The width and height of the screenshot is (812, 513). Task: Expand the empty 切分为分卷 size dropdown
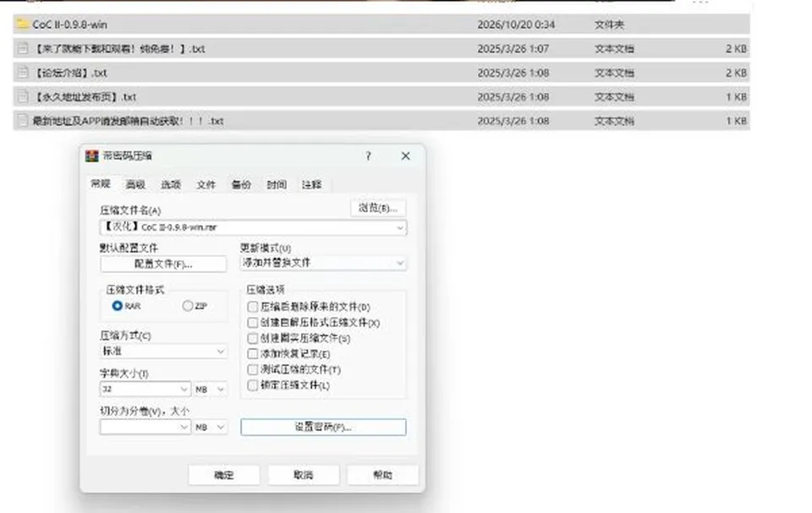[145, 427]
